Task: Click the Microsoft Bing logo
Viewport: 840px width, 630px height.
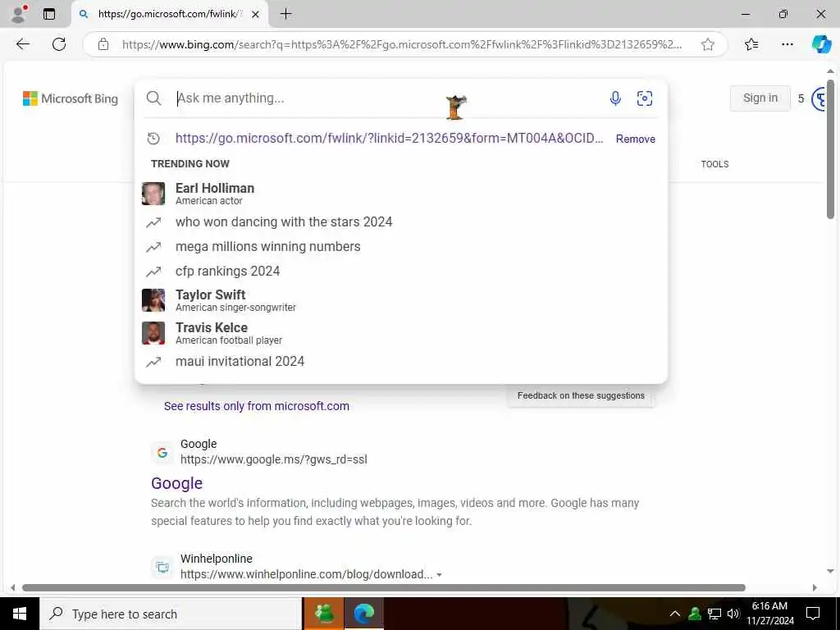Action: (71, 98)
